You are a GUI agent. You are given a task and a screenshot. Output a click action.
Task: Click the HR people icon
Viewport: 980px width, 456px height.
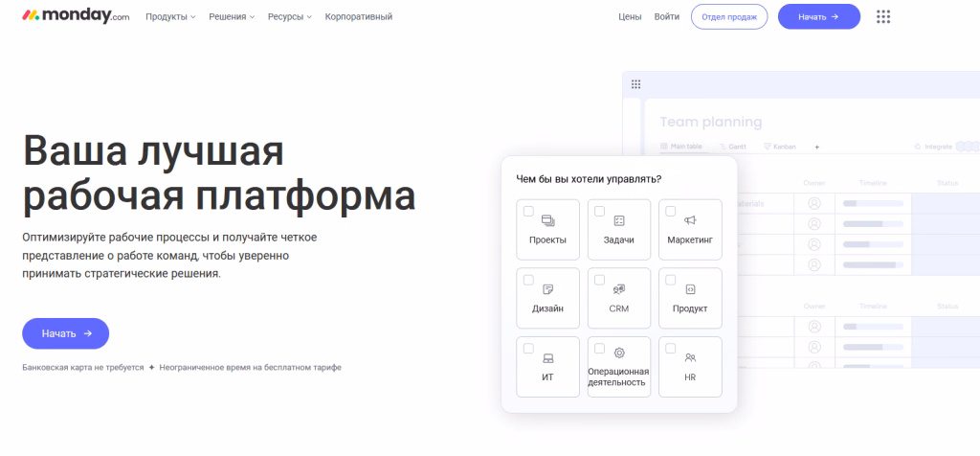(690, 357)
